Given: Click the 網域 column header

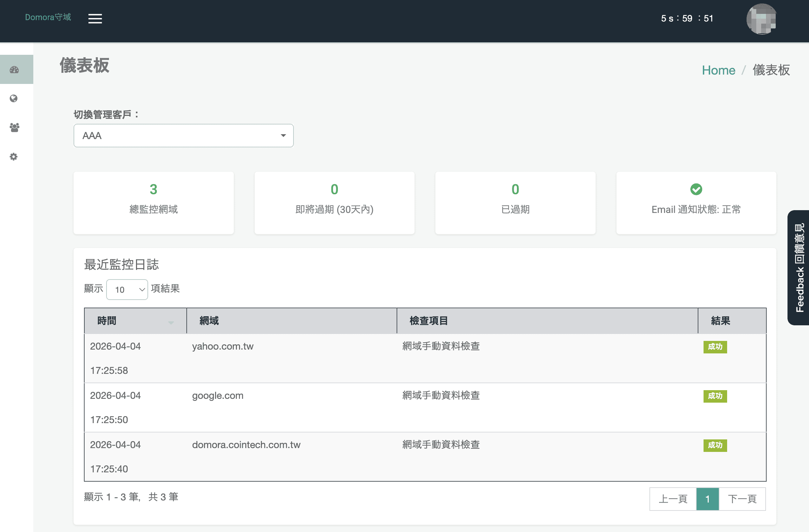Looking at the screenshot, I should (209, 321).
